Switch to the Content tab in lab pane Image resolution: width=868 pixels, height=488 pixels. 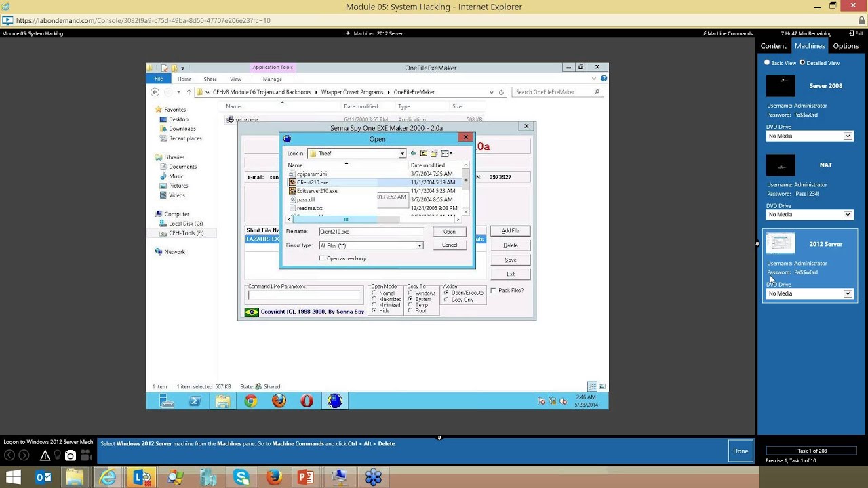[x=773, y=46]
